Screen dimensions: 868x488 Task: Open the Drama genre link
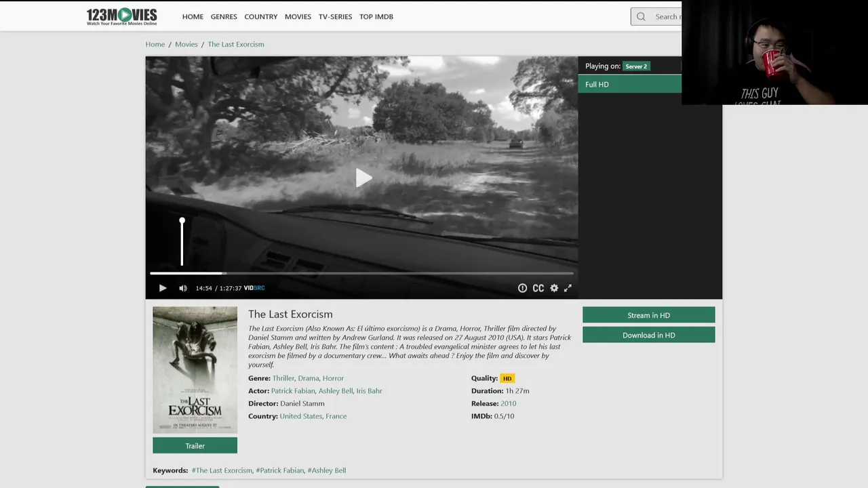[309, 378]
